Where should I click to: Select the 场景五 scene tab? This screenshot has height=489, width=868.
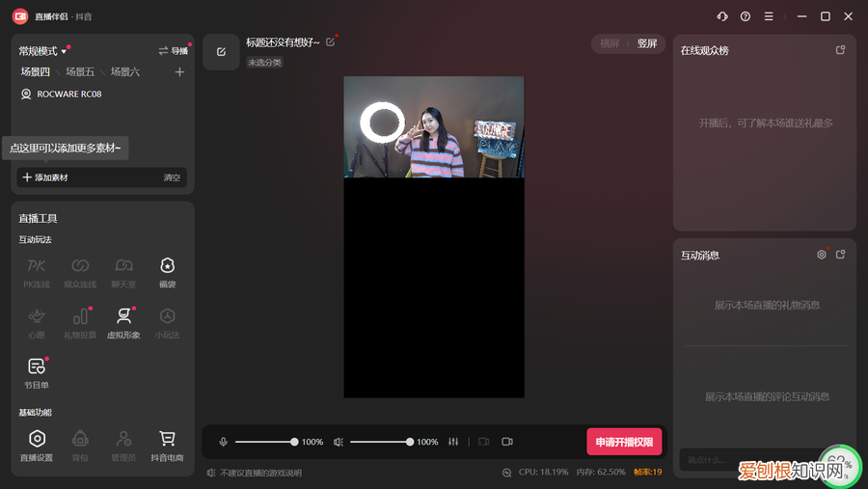[80, 71]
